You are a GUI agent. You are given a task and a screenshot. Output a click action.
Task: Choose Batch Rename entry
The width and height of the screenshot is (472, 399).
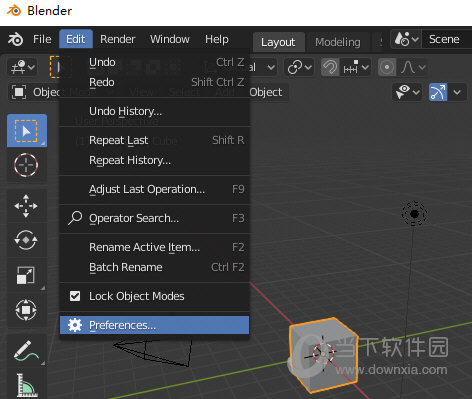click(x=155, y=267)
